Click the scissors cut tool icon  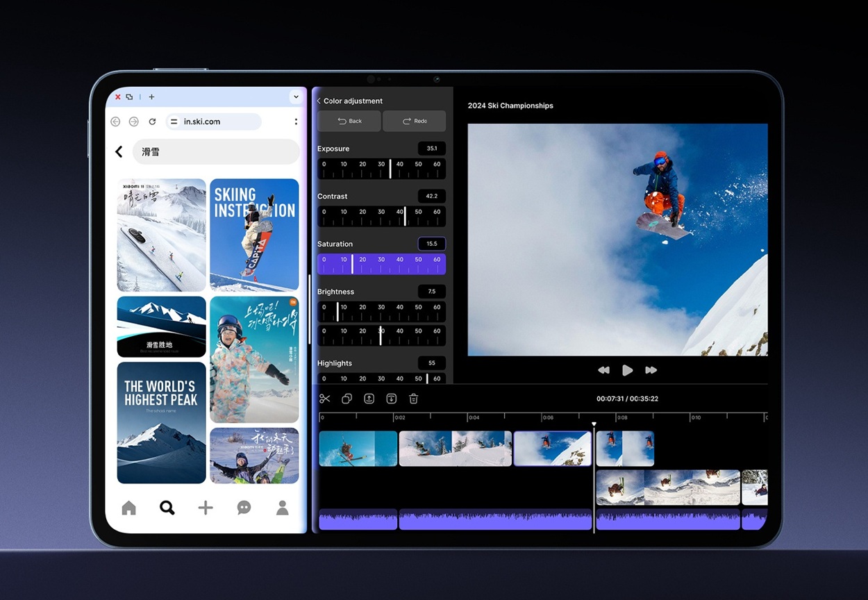pyautogui.click(x=324, y=399)
